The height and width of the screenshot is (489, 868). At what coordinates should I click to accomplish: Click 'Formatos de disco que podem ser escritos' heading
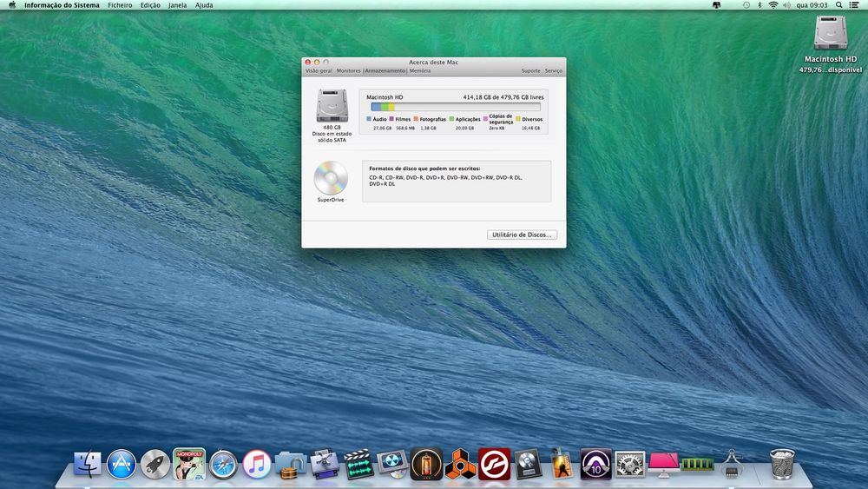(x=424, y=169)
